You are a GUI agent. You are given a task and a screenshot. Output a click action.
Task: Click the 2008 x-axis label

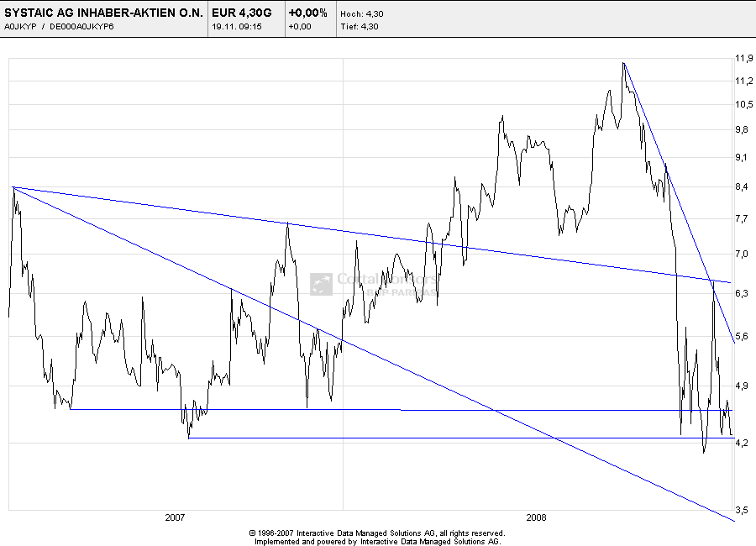click(x=536, y=517)
